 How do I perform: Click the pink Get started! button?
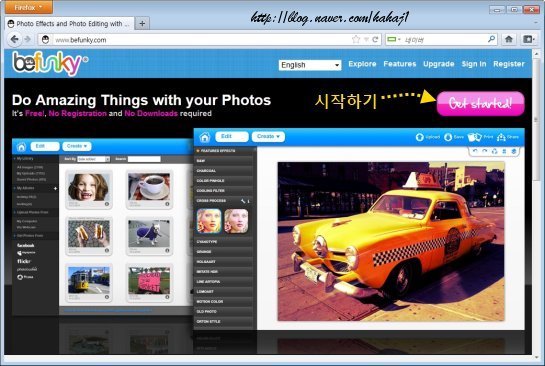point(480,104)
